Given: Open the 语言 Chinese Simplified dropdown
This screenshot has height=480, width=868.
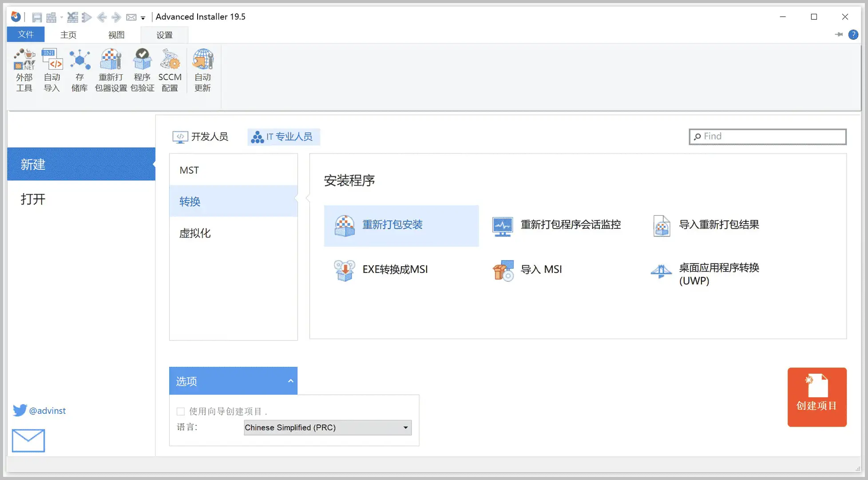Looking at the screenshot, I should pos(328,428).
